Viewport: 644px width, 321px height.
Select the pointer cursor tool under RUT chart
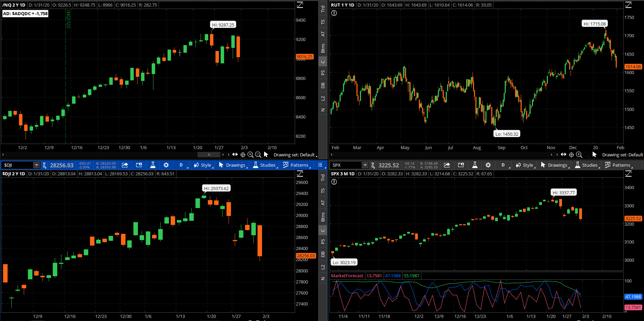(x=594, y=154)
